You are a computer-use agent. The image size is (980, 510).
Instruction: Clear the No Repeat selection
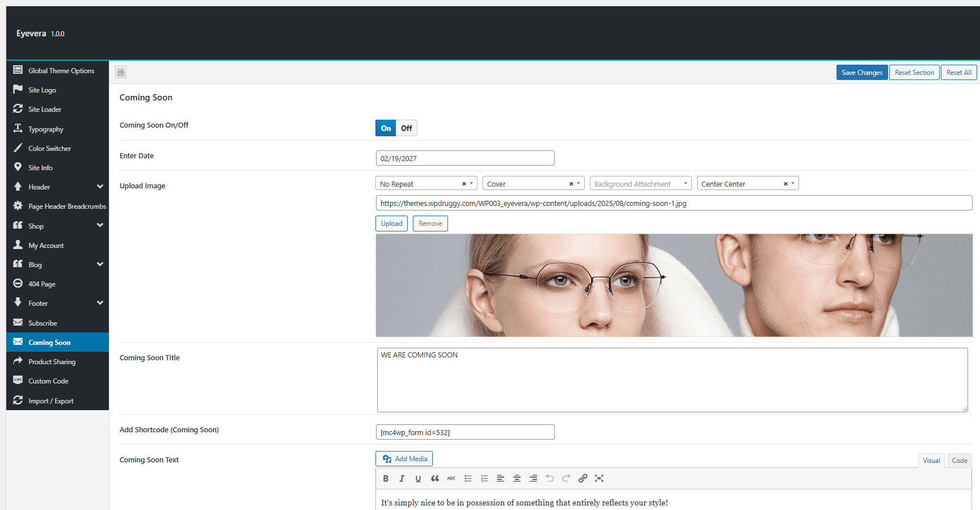[464, 184]
